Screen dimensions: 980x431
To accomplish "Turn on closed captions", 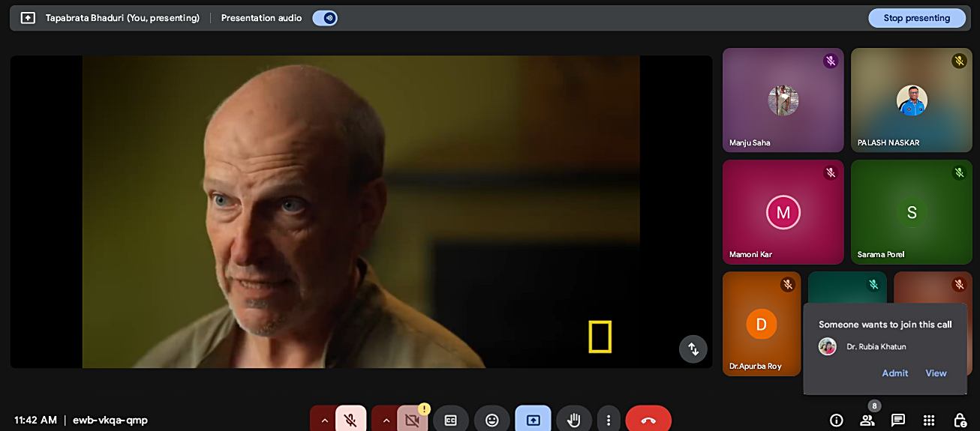I will click(451, 421).
